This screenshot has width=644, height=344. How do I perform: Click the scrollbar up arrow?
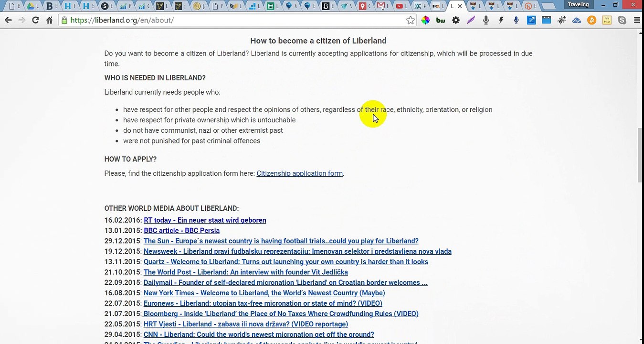640,32
